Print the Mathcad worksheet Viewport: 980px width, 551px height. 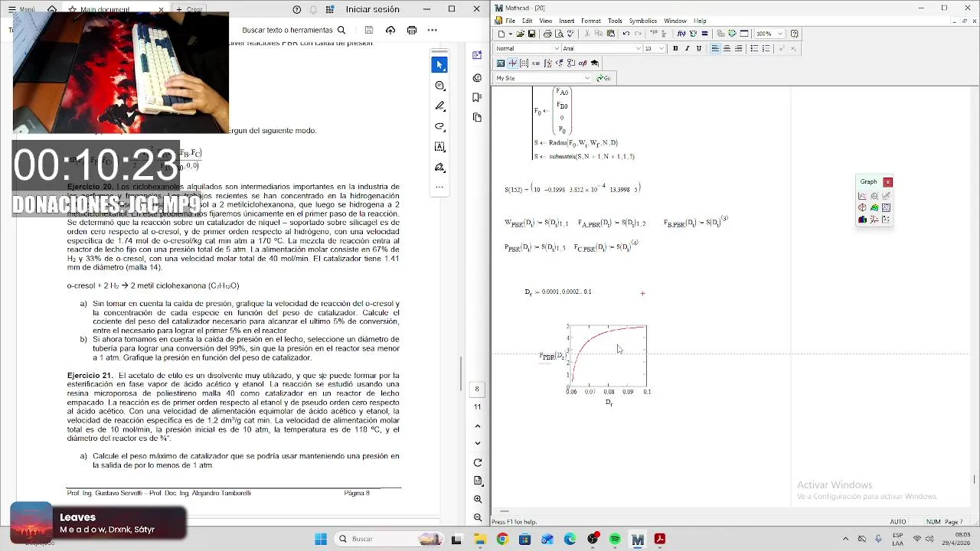pos(547,34)
